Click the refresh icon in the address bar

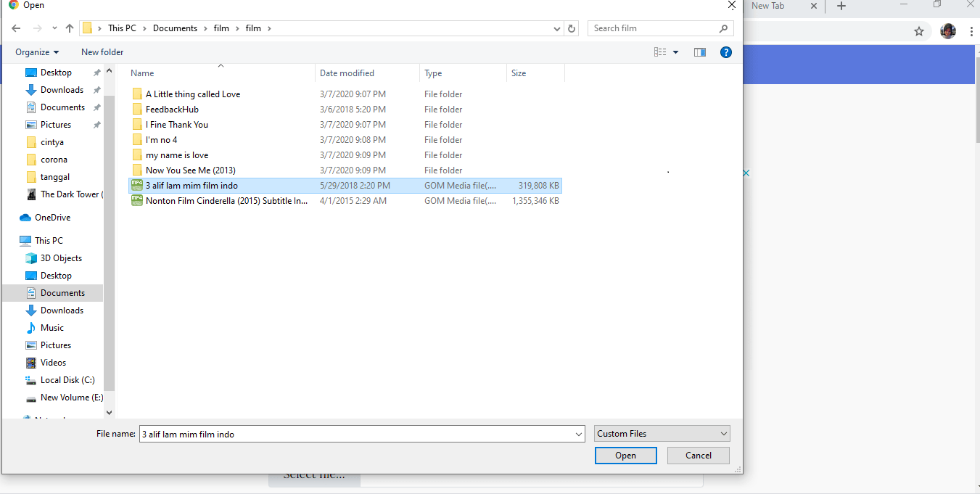(x=572, y=28)
